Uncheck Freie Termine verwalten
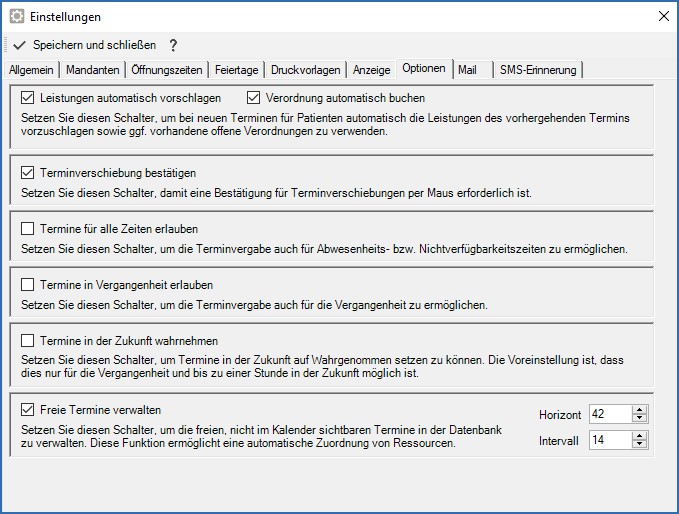The width and height of the screenshot is (679, 514). [28, 409]
